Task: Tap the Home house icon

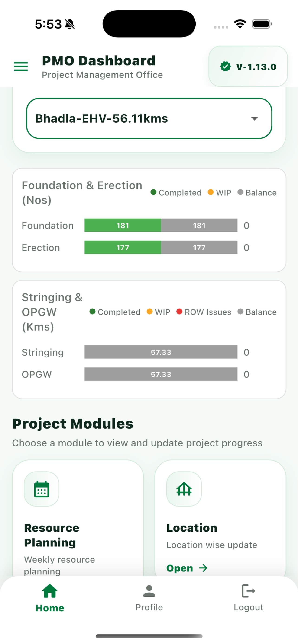Action: [50, 591]
